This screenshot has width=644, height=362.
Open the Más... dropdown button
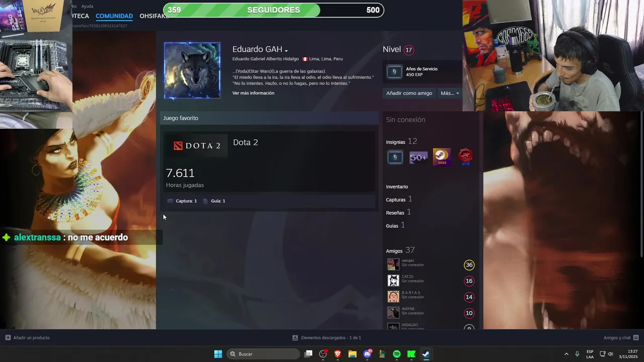(449, 93)
